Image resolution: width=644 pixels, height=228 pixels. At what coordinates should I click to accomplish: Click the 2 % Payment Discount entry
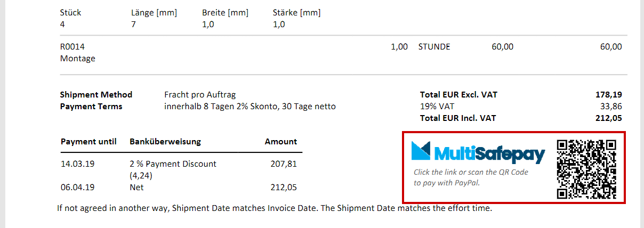point(173,169)
